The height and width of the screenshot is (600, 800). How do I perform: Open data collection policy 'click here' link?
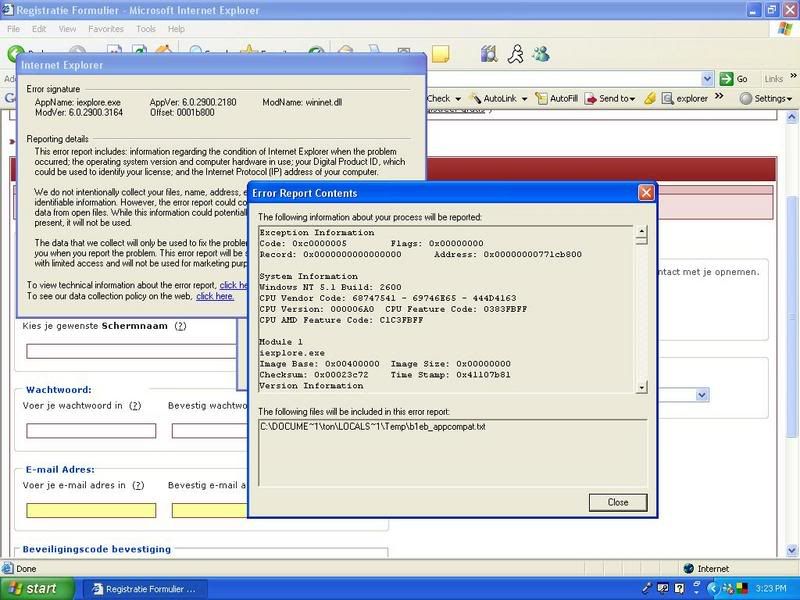[215, 296]
